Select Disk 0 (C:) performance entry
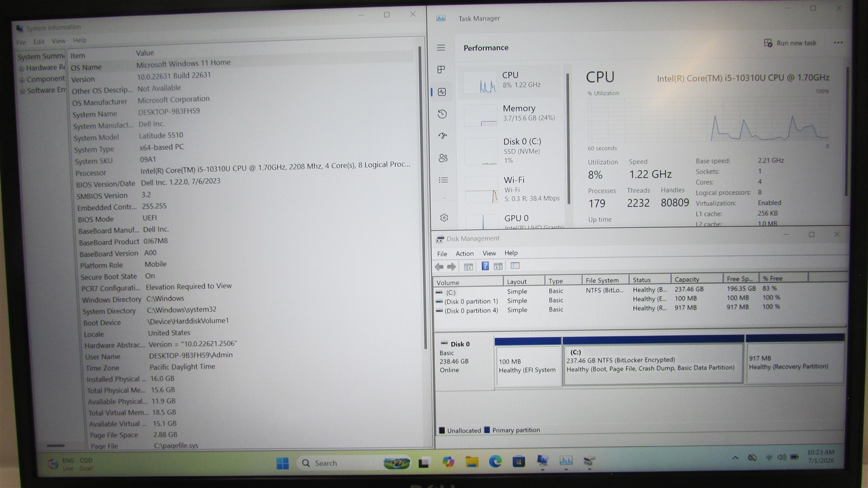The image size is (868, 488). tap(513, 150)
